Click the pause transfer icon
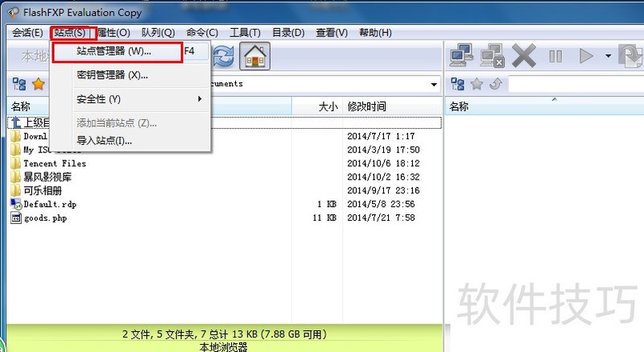Viewport: 644px width, 352px height. tap(555, 56)
